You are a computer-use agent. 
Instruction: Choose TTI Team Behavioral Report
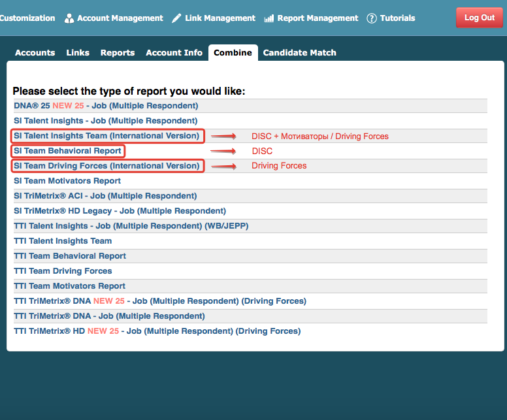click(x=70, y=256)
